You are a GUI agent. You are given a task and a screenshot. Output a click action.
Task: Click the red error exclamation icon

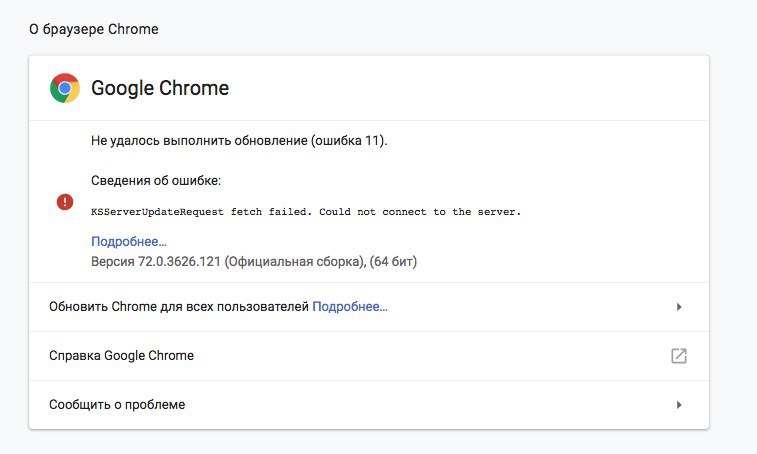point(65,201)
